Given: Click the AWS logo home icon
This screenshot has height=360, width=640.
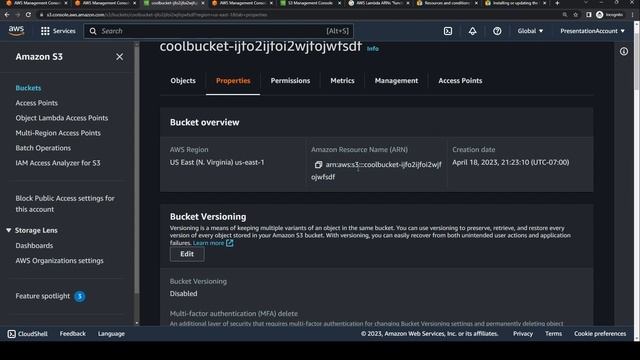Looking at the screenshot, I should [16, 31].
